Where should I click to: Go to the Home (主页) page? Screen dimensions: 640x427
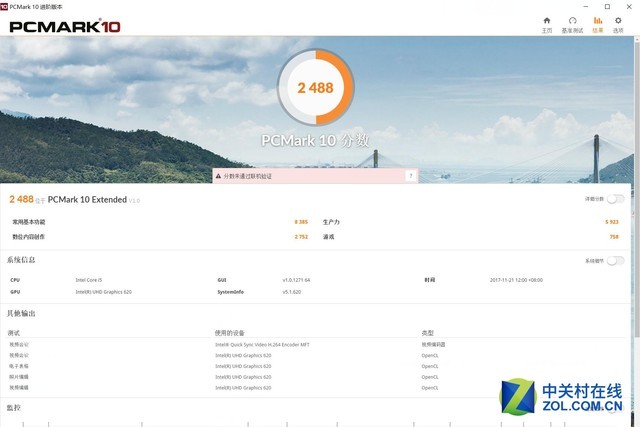[547, 25]
